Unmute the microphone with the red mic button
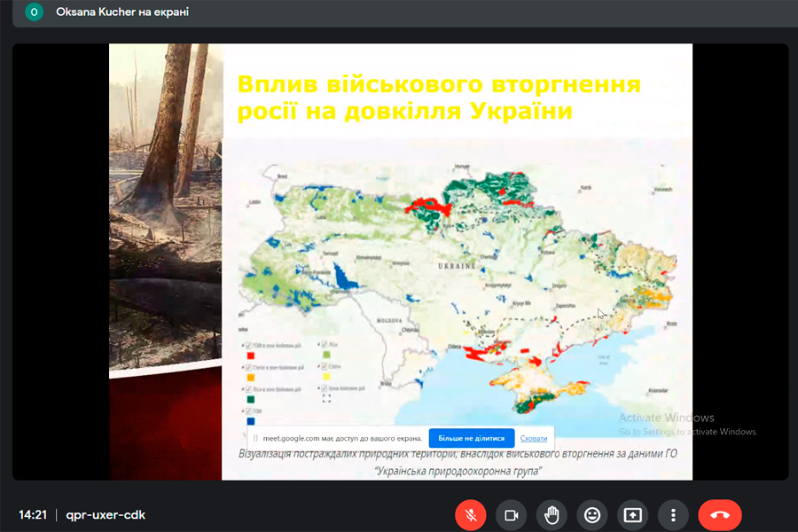 (x=471, y=515)
